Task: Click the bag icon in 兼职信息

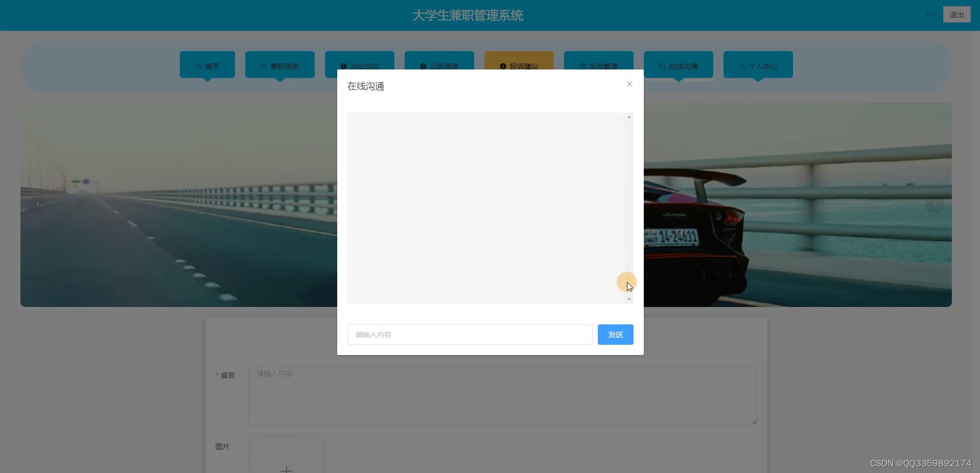Action: tap(264, 66)
